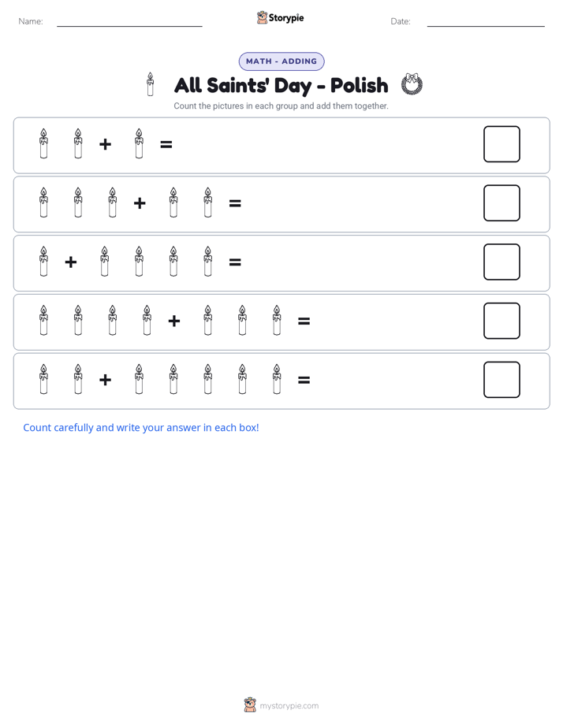Click the Storypie bear logo at top

click(262, 17)
